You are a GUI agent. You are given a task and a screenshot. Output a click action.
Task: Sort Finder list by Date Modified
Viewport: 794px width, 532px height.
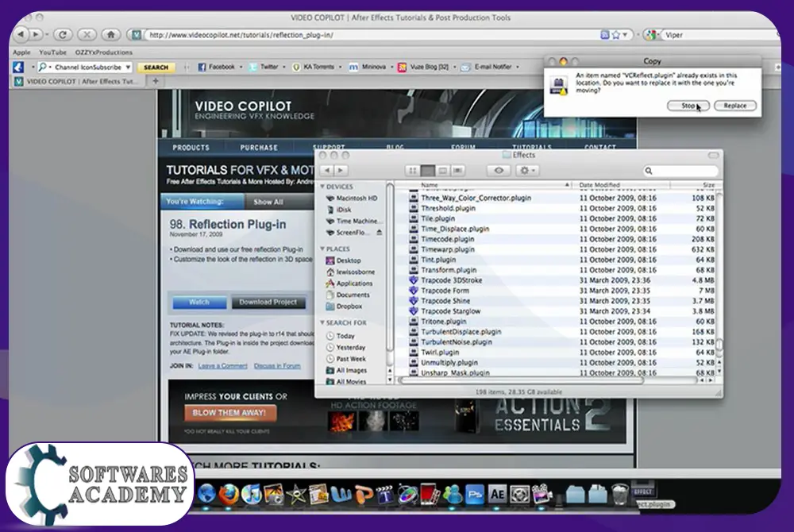[622, 185]
